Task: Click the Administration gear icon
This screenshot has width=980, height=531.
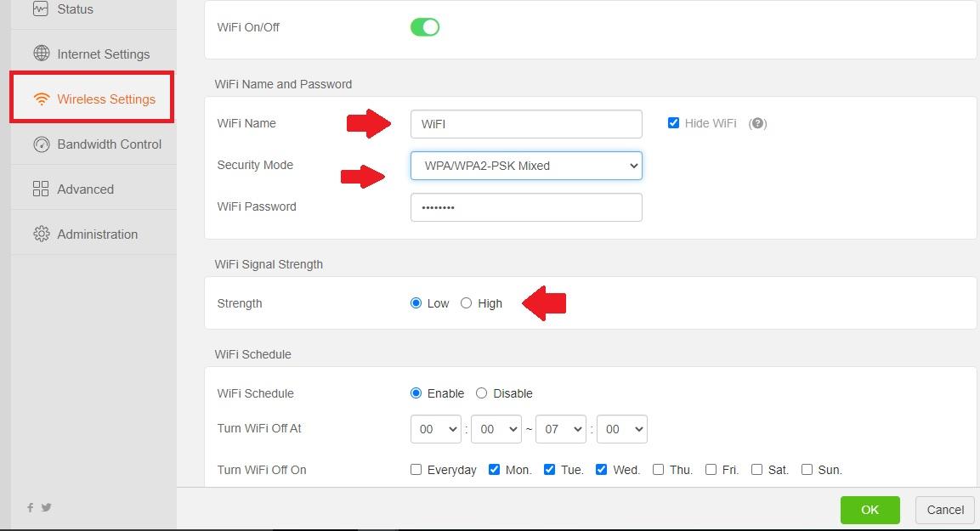Action: tap(42, 234)
